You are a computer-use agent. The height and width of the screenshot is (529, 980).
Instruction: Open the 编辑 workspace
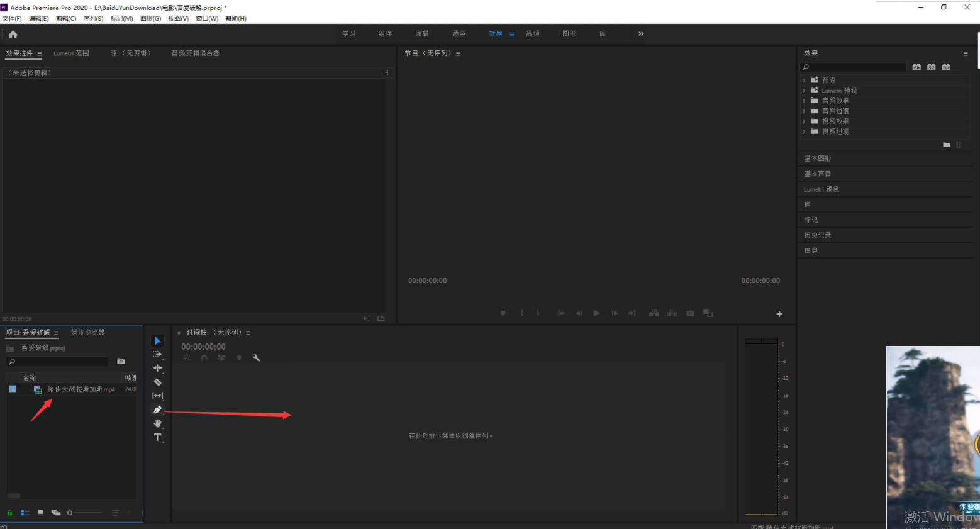click(422, 34)
